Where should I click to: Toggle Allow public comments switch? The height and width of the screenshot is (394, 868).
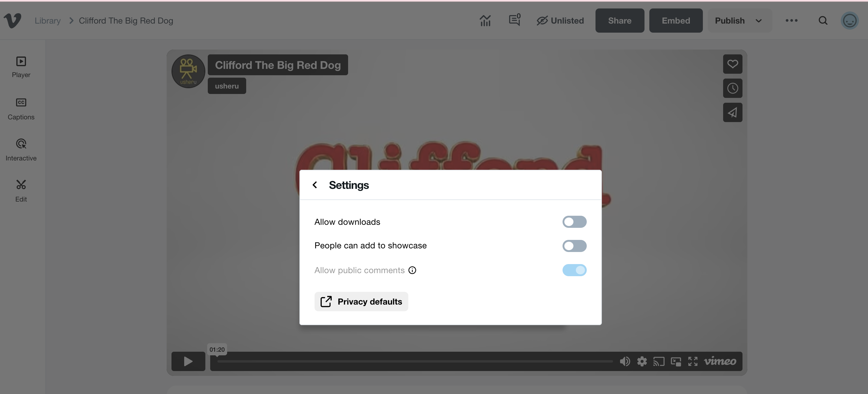[574, 270]
